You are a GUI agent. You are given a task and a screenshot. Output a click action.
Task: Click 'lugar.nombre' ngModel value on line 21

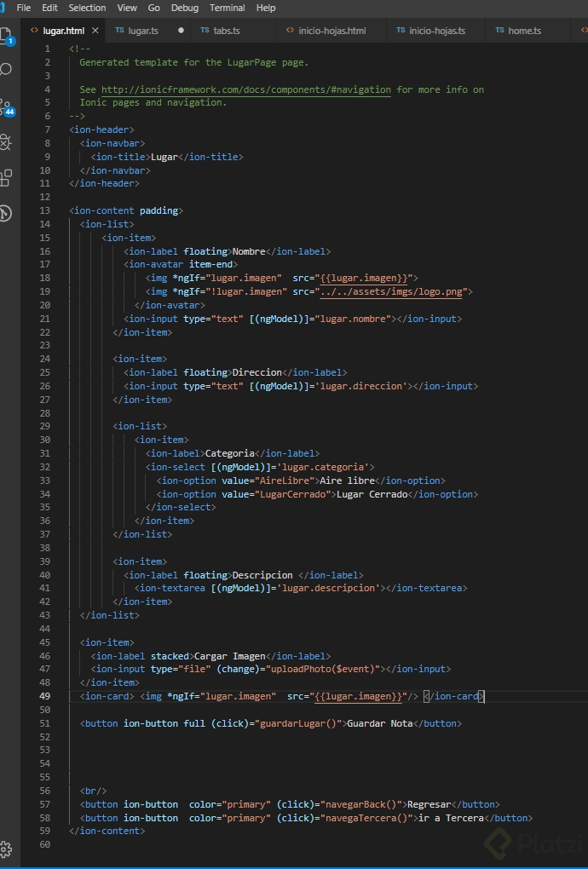pos(353,319)
